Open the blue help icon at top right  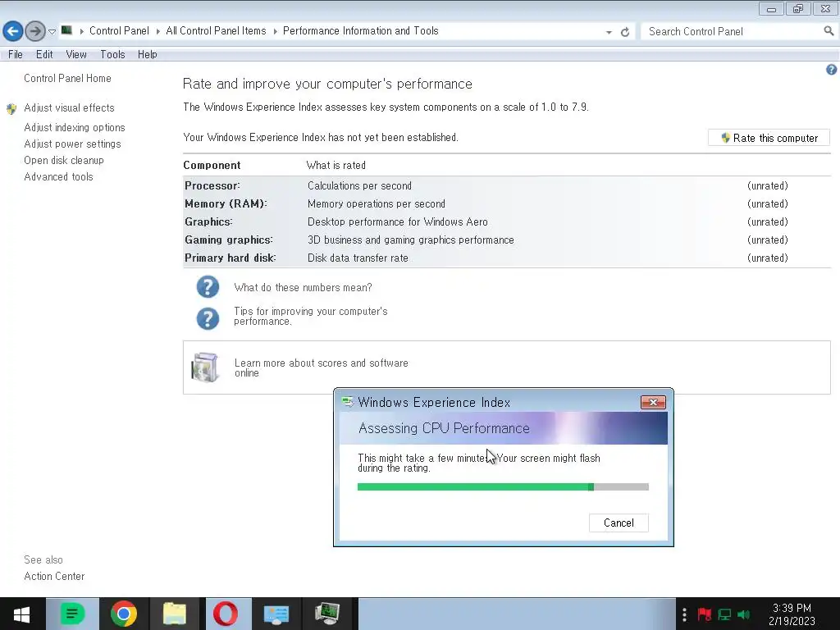831,70
